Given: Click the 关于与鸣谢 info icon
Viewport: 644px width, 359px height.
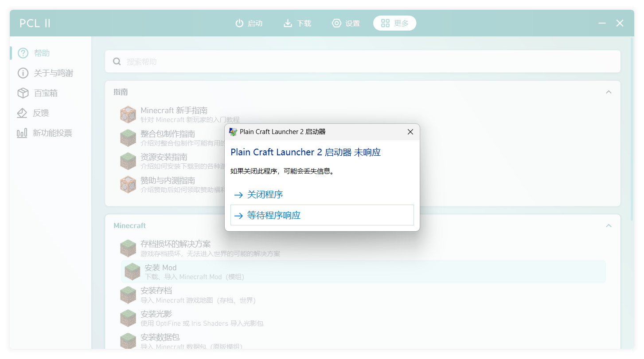Looking at the screenshot, I should pyautogui.click(x=23, y=73).
